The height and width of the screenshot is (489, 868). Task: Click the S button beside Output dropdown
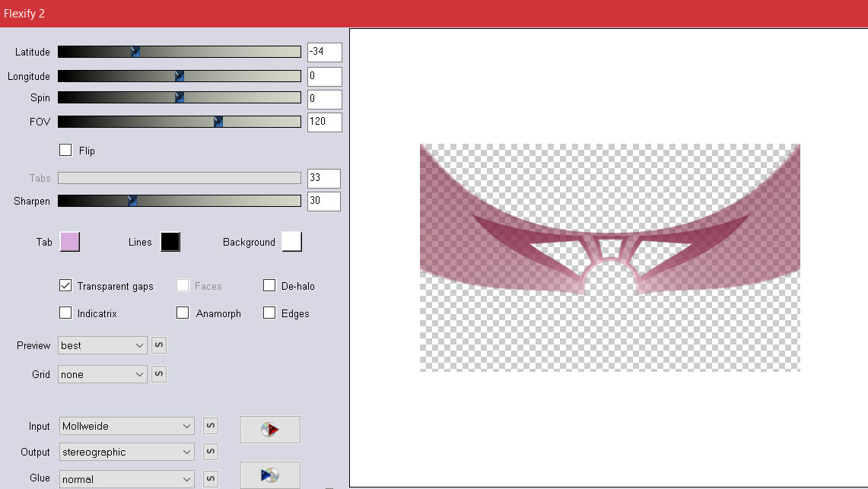[x=211, y=452]
